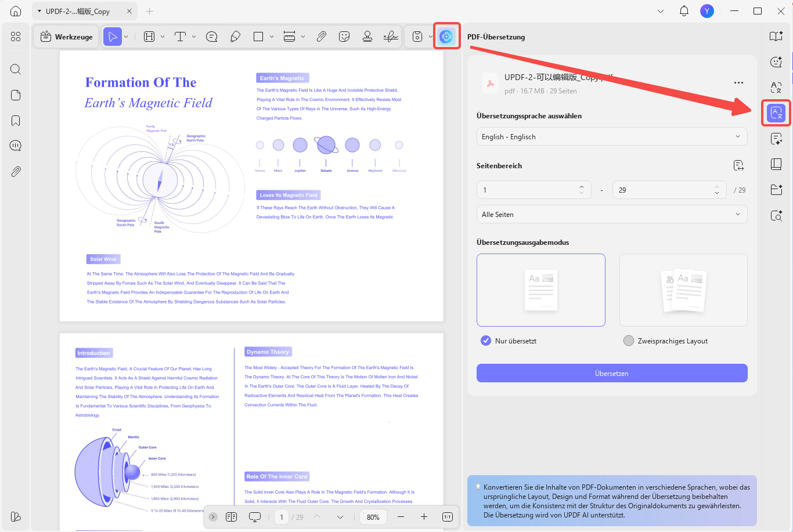Open the Alle Seiten page range dropdown
Viewport: 793px width, 532px height.
click(x=612, y=214)
